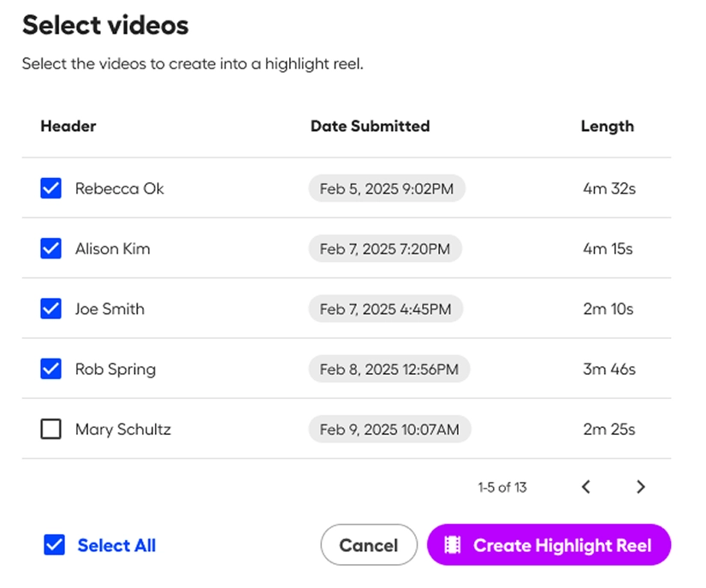The width and height of the screenshot is (706, 588).
Task: Click the Feb 9, 2025 10:07AM date pill
Action: point(389,429)
